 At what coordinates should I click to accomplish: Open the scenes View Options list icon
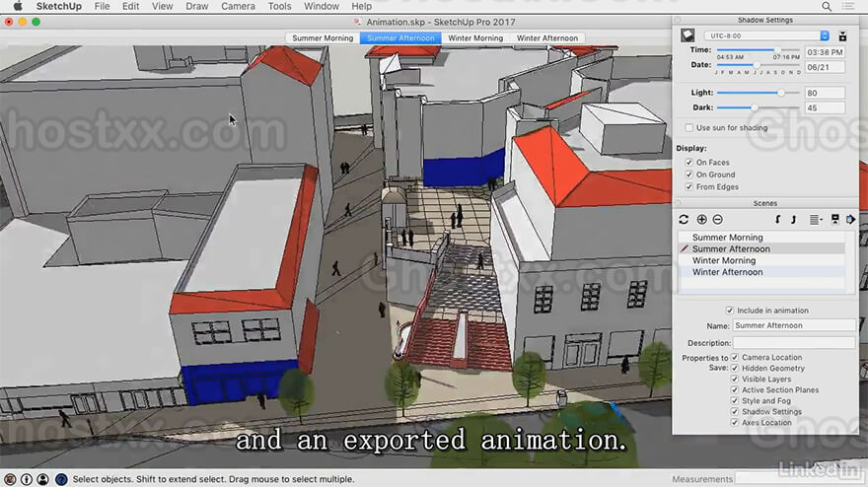(816, 220)
